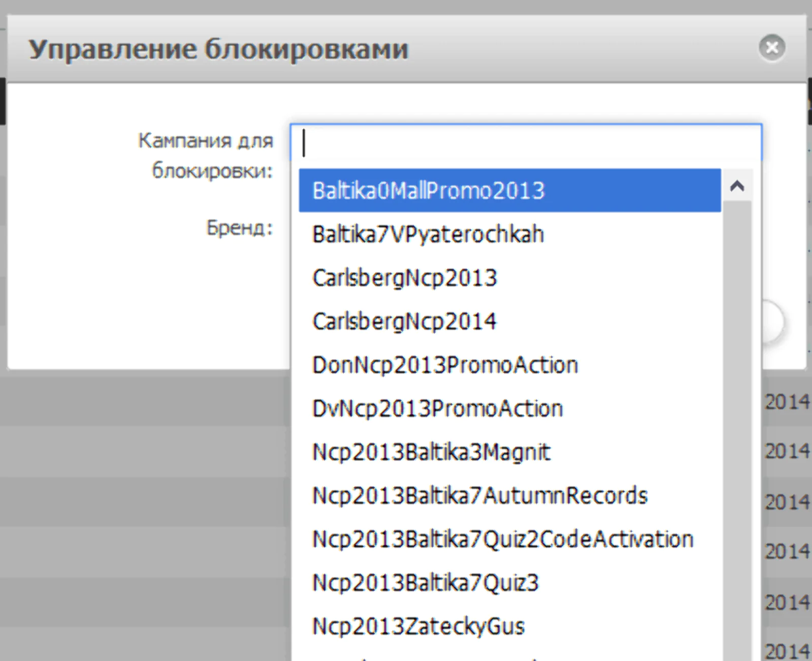The width and height of the screenshot is (812, 661).
Task: Click the Кампания для блокировки input field
Action: tap(526, 142)
